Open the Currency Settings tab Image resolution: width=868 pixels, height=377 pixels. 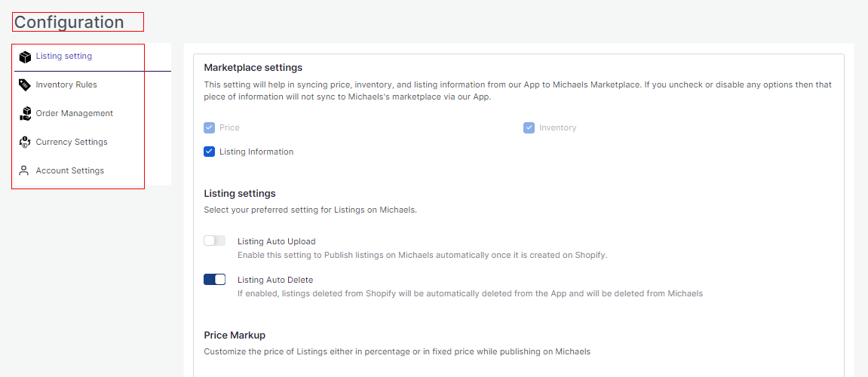click(72, 143)
